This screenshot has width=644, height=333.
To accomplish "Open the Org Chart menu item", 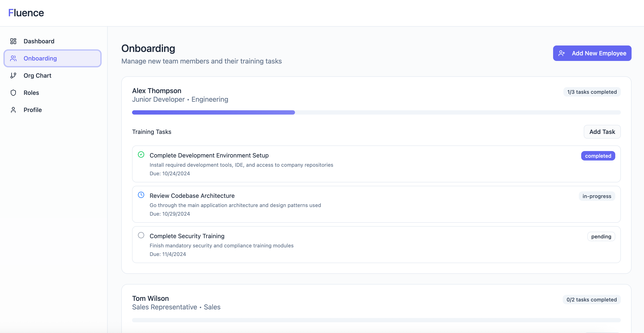I will coord(38,75).
